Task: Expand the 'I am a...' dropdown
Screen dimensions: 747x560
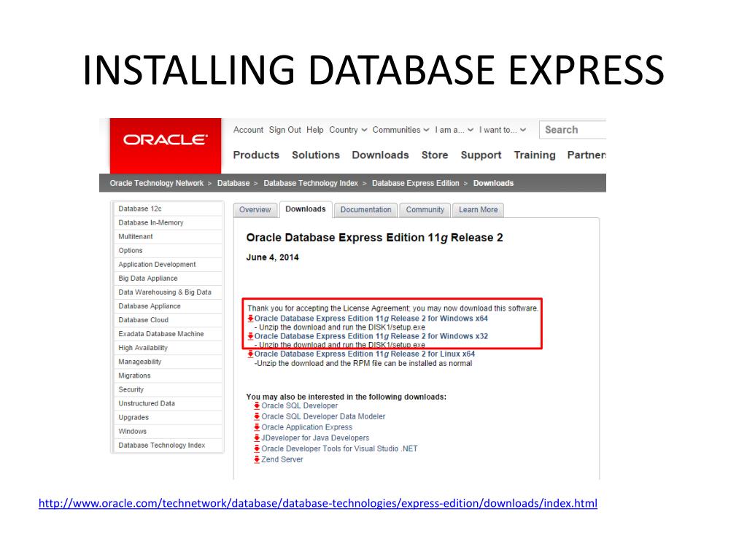Action: pyautogui.click(x=454, y=130)
